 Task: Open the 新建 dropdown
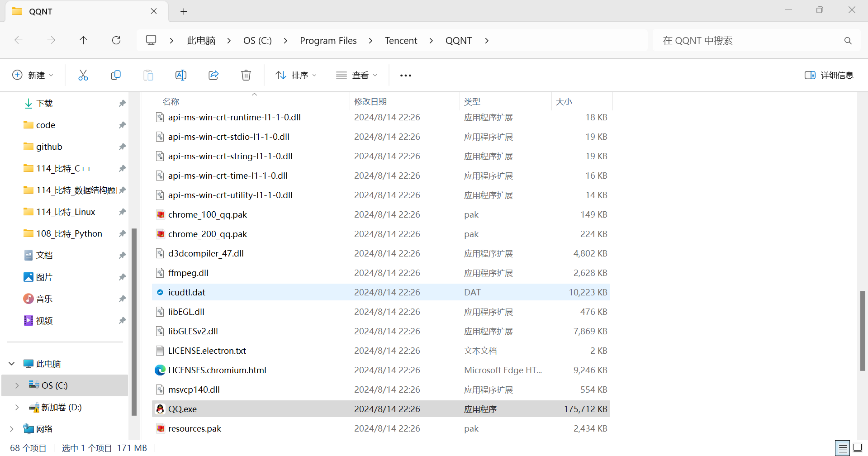(33, 75)
